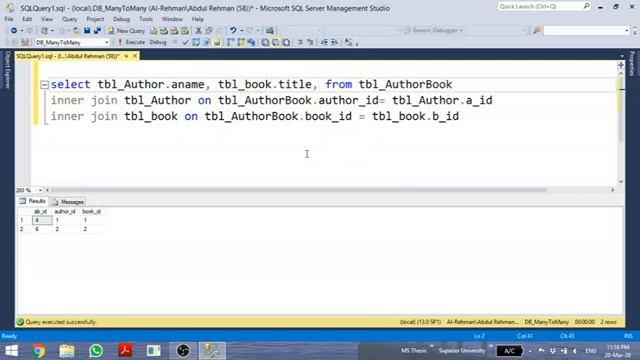Click the Open File folder icon
This screenshot has width=640, height=360.
coord(76,31)
